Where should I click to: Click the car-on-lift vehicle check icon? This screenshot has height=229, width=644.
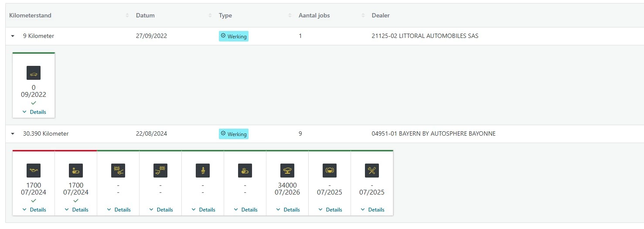point(287,171)
